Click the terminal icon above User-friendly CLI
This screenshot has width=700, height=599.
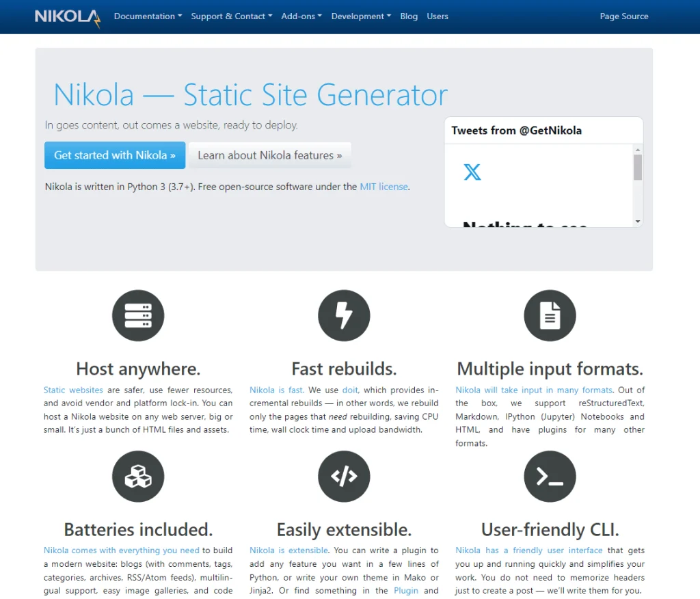tap(550, 476)
